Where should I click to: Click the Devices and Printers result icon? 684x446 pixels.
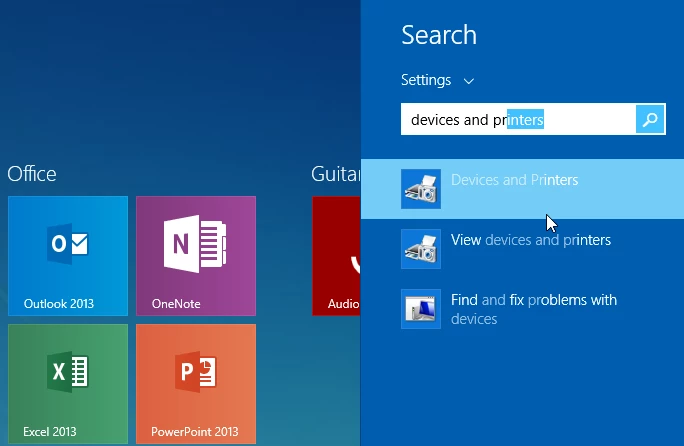[421, 189]
